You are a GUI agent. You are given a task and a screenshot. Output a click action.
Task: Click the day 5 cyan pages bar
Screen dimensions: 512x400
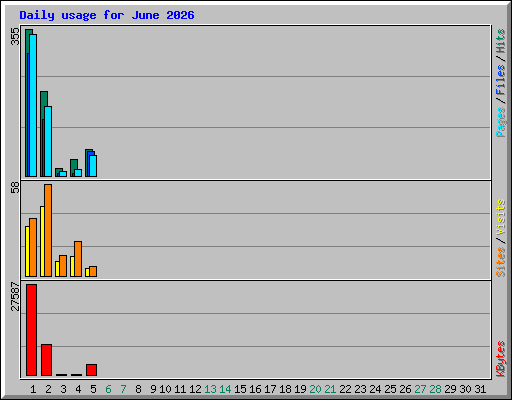click(x=93, y=166)
